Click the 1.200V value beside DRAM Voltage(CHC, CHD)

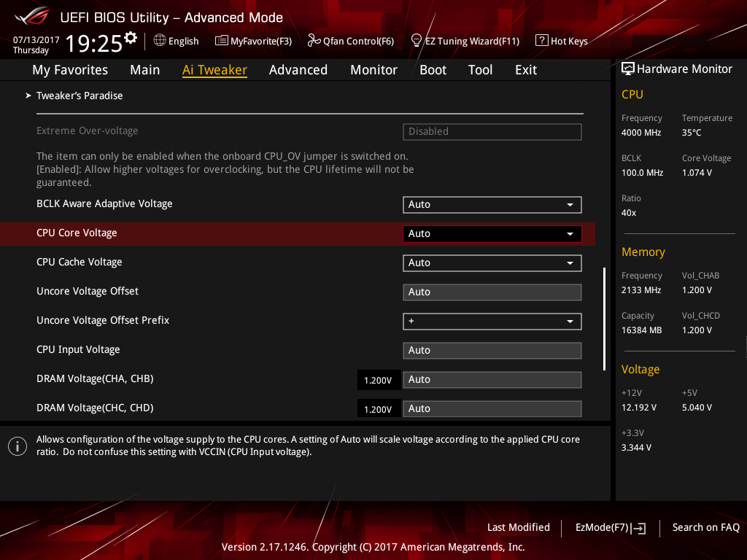click(379, 410)
